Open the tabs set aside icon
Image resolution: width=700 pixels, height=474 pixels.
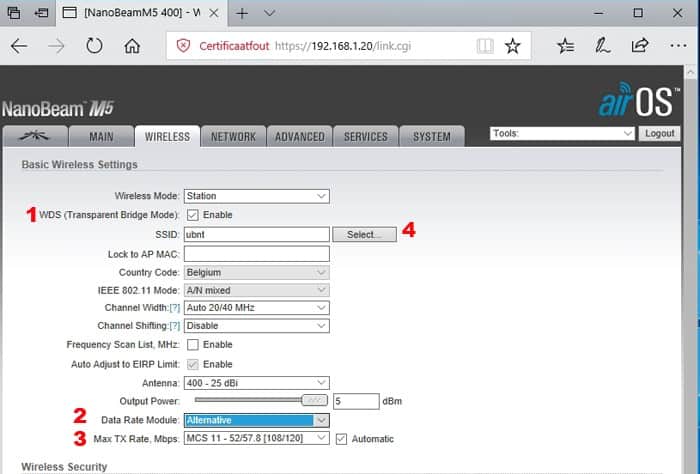point(14,12)
